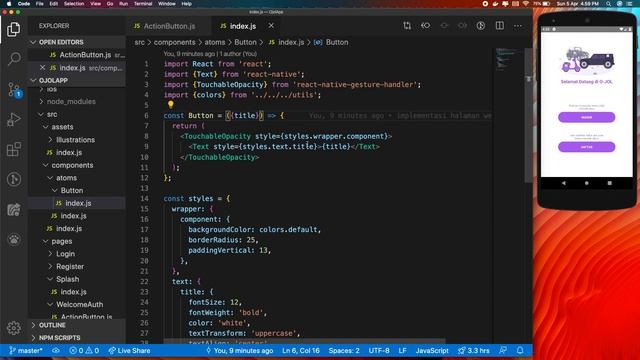Collapse the atoms folder
Screen dimensions: 640x360
click(x=77, y=178)
